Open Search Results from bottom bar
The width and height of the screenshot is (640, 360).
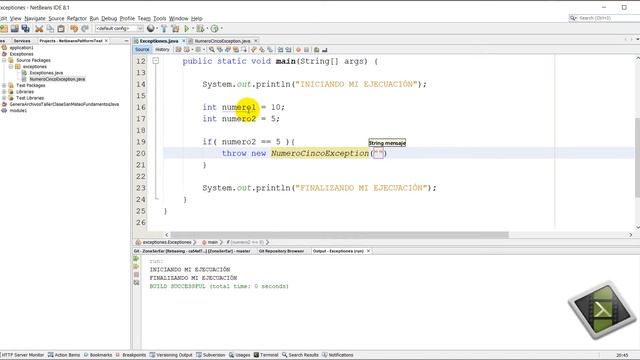300,355
